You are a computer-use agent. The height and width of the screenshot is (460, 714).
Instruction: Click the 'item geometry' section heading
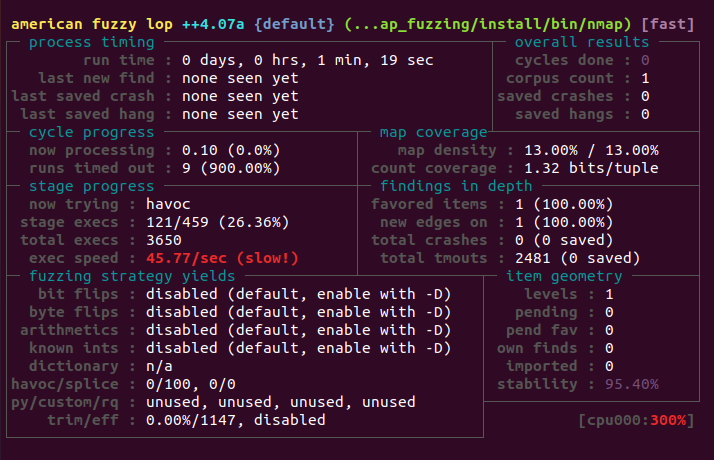pyautogui.click(x=564, y=276)
